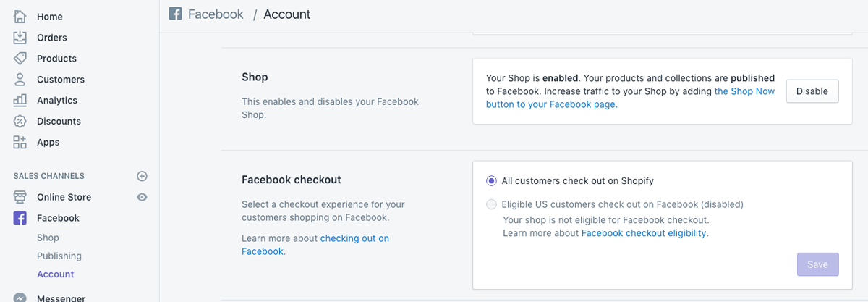Click the Online Store shop icon
This screenshot has width=868, height=302.
(20, 197)
